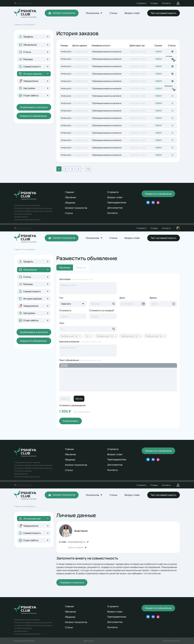Click Уведомления bell icon on Разместить объявление page
The width and height of the screenshot is (194, 644).
(20, 306)
